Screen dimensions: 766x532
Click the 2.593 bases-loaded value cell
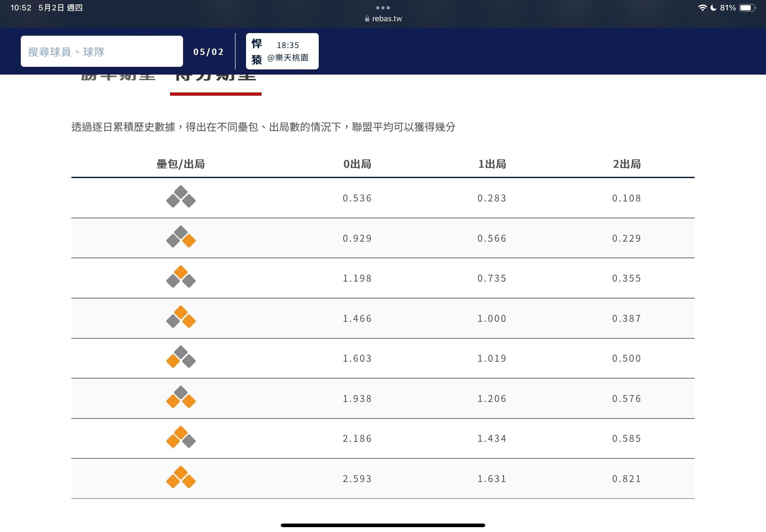pos(357,479)
